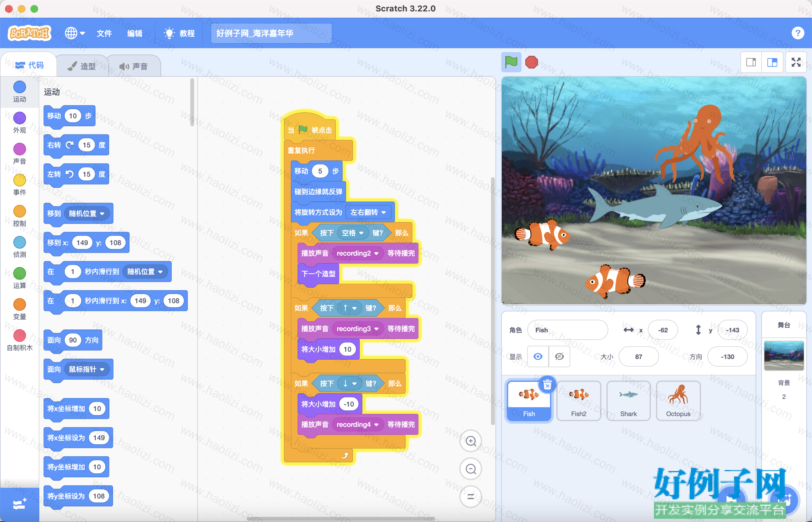Edit the sprite name field Fish
The image size is (812, 522).
click(567, 330)
